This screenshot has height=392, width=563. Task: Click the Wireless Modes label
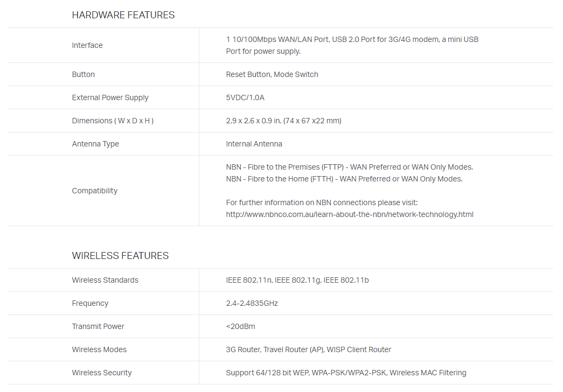point(99,349)
